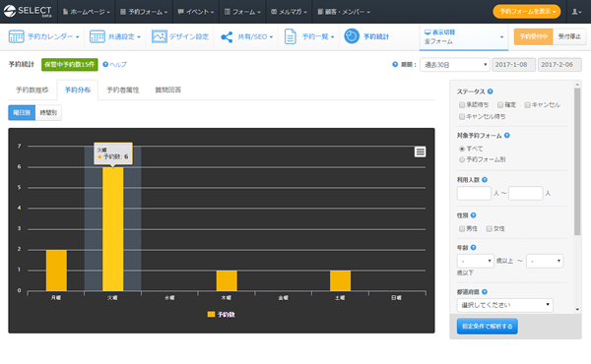Click the SELECT beta logo
This screenshot has height=364, width=591.
(28, 11)
